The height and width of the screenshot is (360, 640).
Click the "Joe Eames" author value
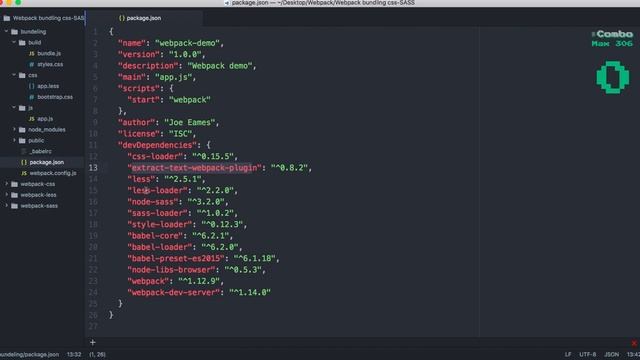point(190,122)
